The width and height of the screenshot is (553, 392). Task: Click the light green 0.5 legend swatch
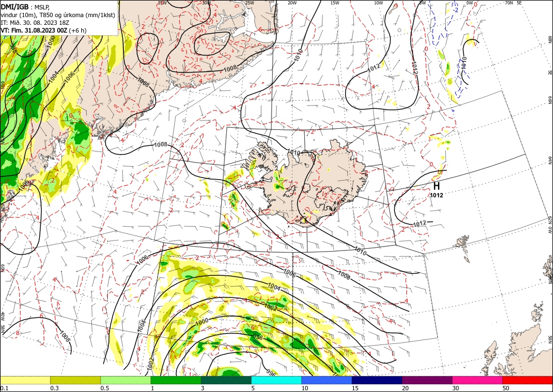point(126,380)
